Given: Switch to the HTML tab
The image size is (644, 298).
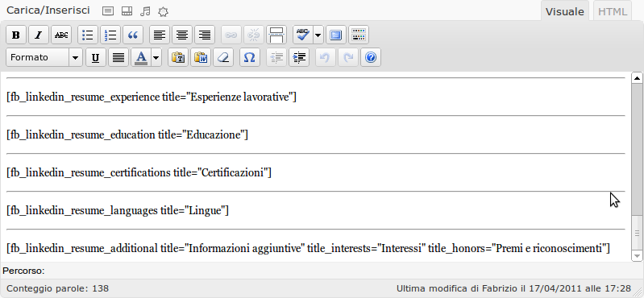Looking at the screenshot, I should click(x=613, y=11).
